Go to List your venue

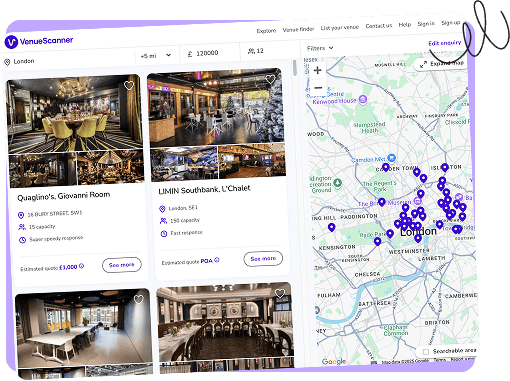[x=340, y=28]
